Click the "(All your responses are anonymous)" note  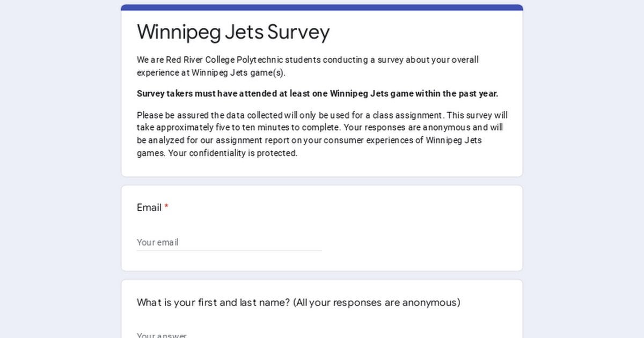(377, 303)
